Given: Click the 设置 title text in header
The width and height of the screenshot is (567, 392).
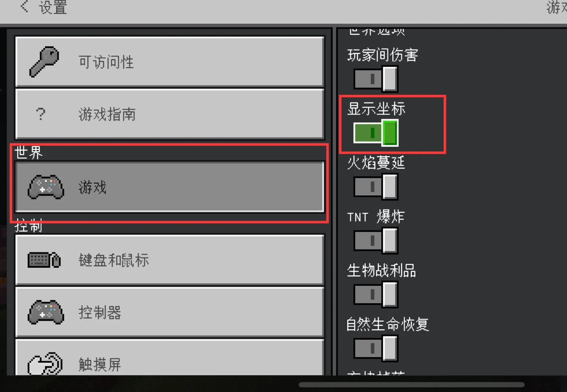Looking at the screenshot, I should pos(53,7).
